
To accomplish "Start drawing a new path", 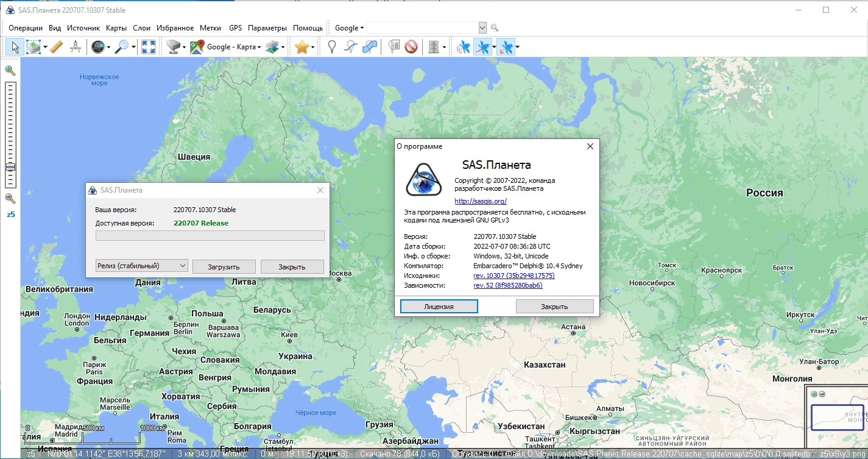I will (350, 47).
